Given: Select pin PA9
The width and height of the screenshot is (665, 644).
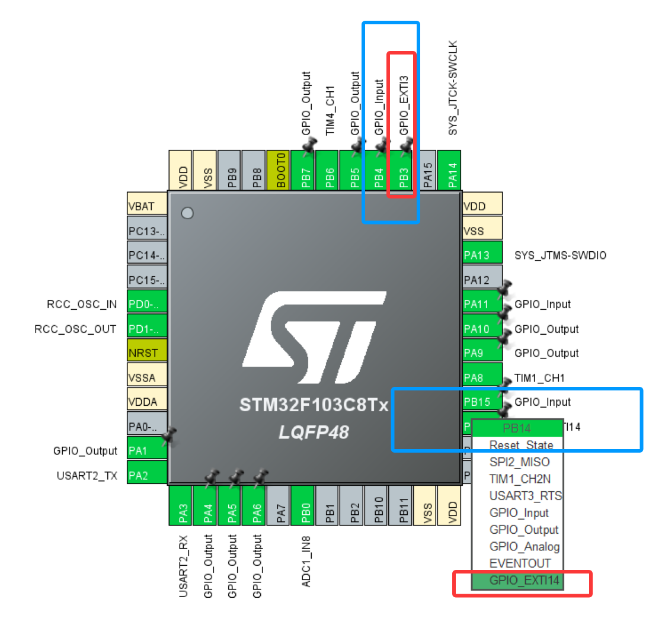Looking at the screenshot, I should click(x=482, y=350).
